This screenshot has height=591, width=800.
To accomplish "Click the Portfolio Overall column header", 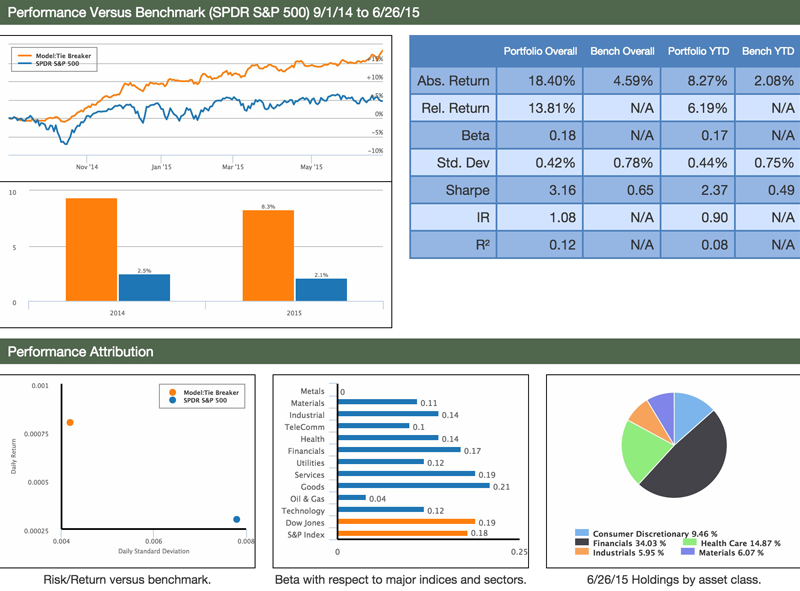I will click(540, 51).
